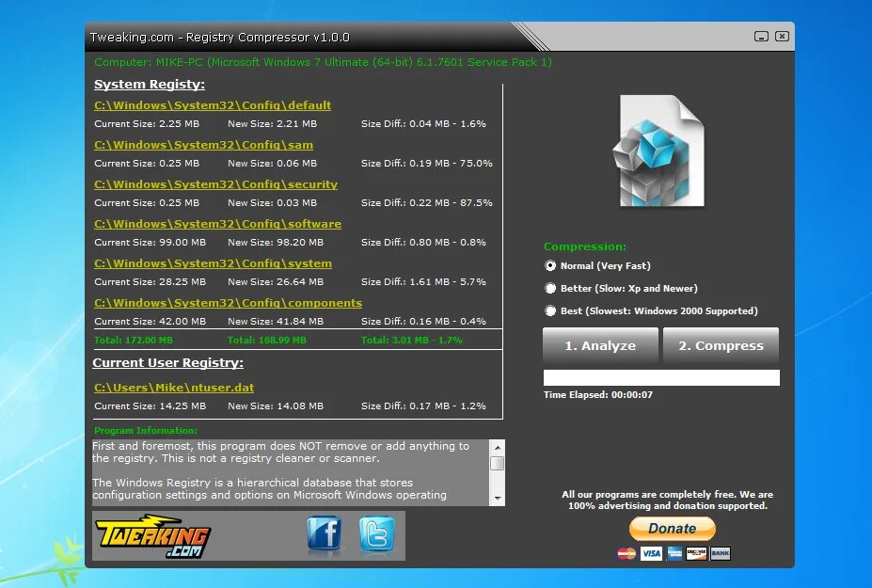This screenshot has width=872, height=588.
Task: Click 'Total: 3.01 MB - 1.7%' value
Action: [x=411, y=340]
